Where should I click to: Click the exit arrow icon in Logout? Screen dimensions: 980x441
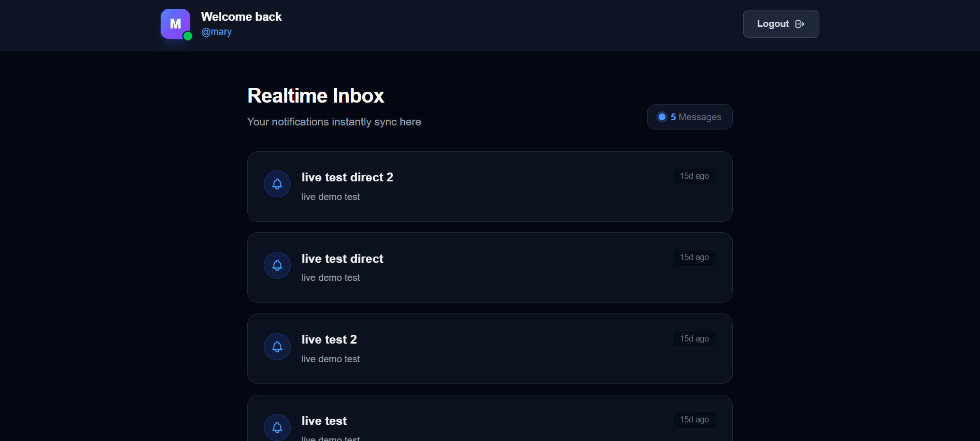point(800,24)
